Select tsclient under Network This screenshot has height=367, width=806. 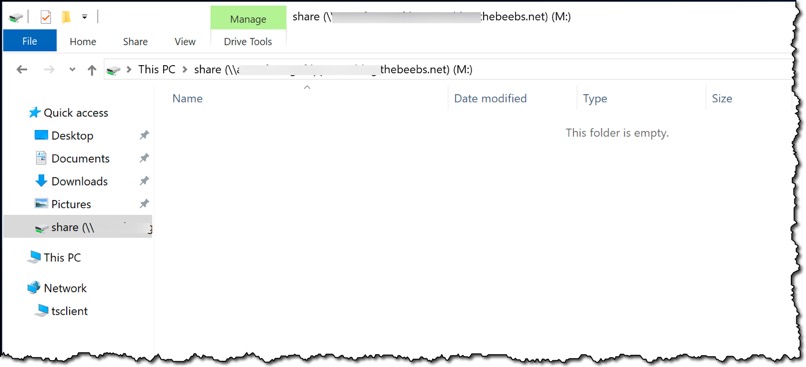pos(69,311)
